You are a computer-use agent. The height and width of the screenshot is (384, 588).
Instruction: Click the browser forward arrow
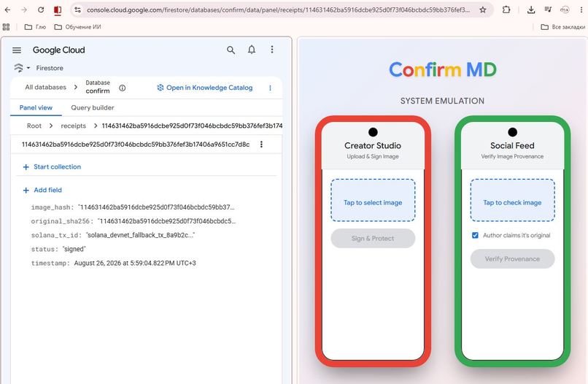tap(24, 9)
